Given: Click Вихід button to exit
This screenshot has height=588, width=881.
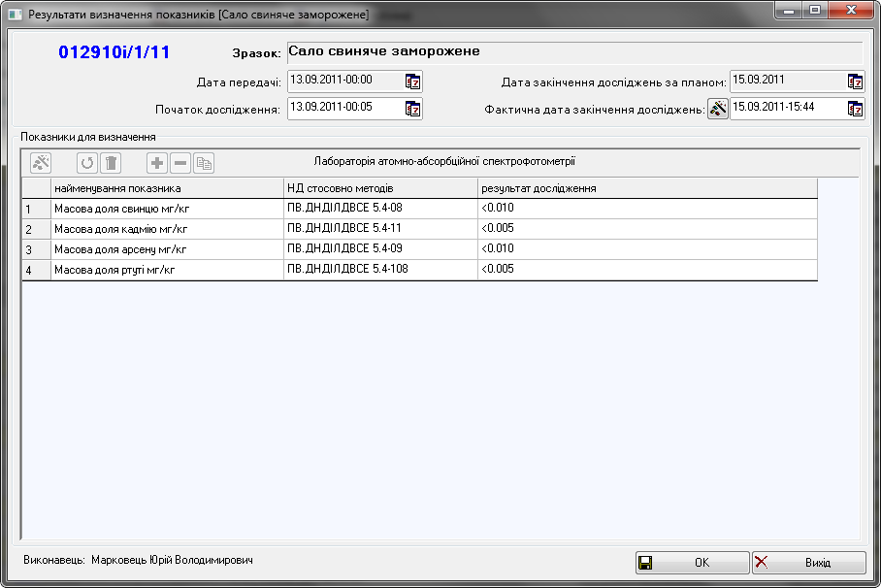Looking at the screenshot, I should click(x=809, y=563).
